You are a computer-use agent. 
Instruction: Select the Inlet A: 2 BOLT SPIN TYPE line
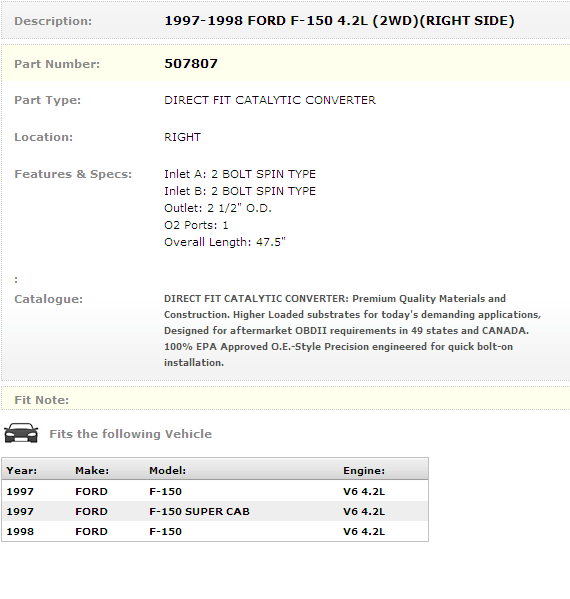[x=240, y=174]
